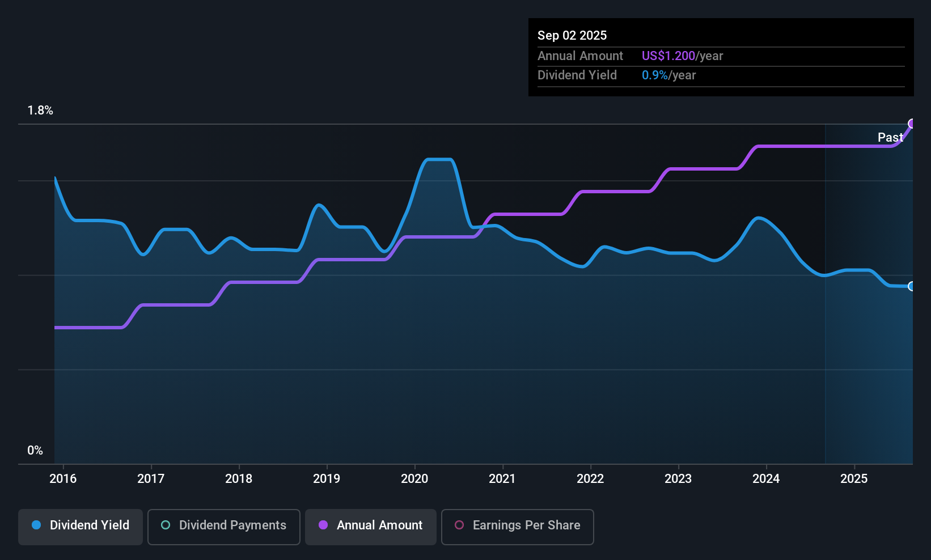Click the 2016 x-axis label
This screenshot has width=931, height=560.
(x=63, y=479)
